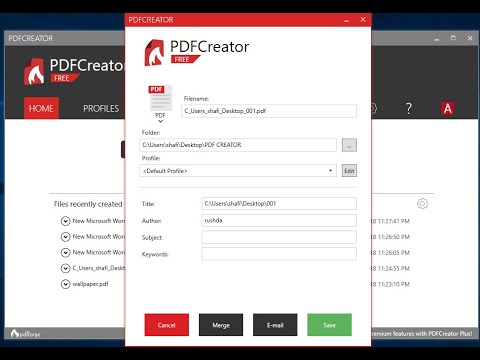Click the pdfforge logo in footer

[x=25, y=333]
